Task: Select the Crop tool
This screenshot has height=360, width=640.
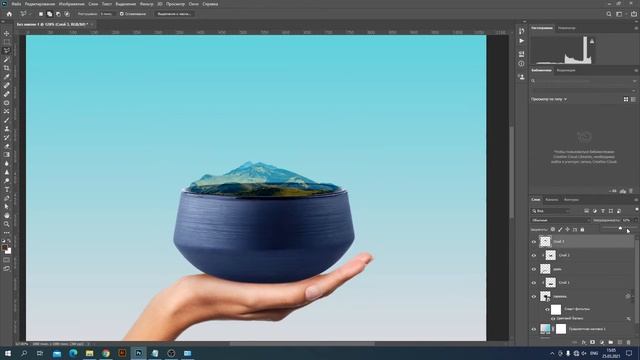Action: (x=7, y=68)
